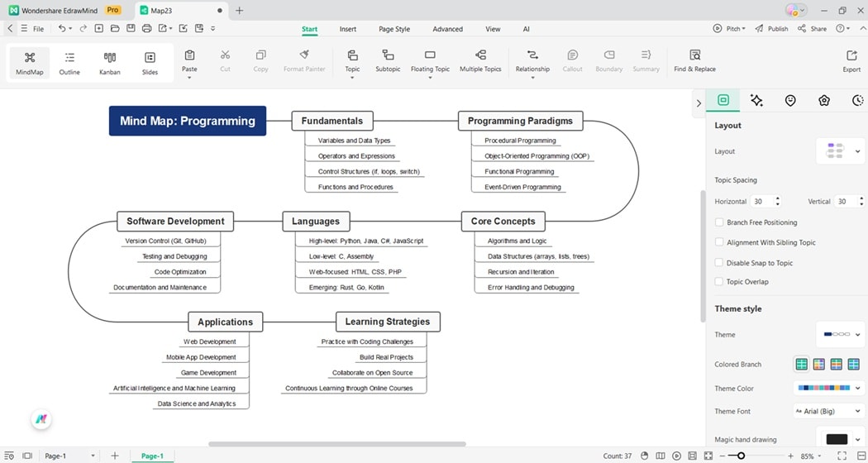868x463 pixels.
Task: Add a Floating Topic
Action: tap(430, 60)
